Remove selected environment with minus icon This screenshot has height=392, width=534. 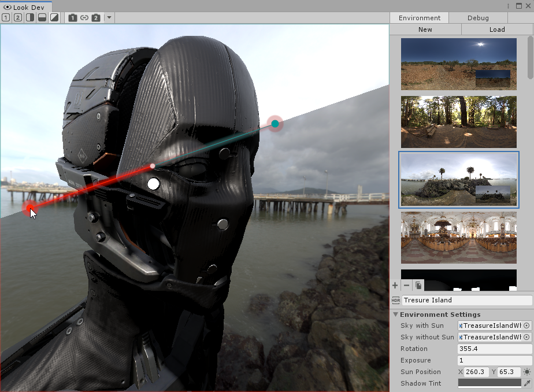click(406, 285)
